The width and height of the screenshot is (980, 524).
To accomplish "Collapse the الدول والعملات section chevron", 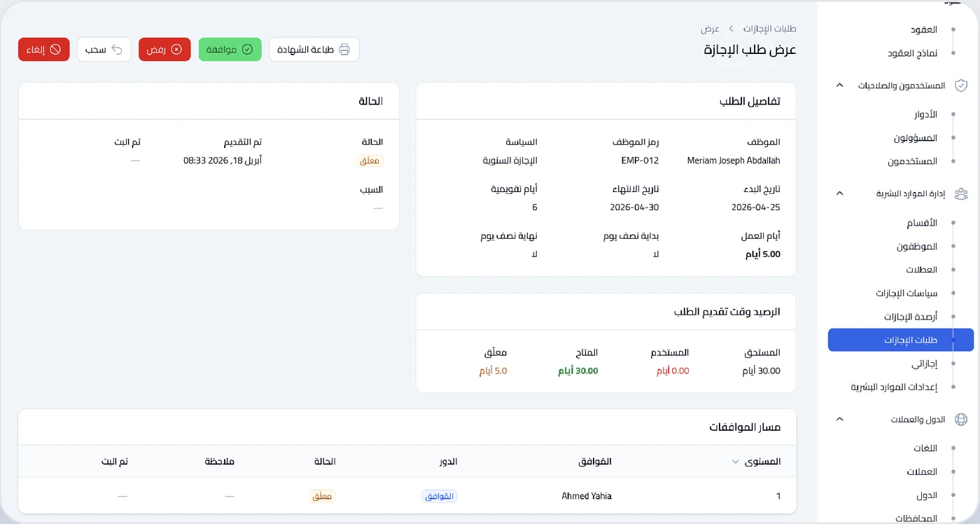I will 840,420.
